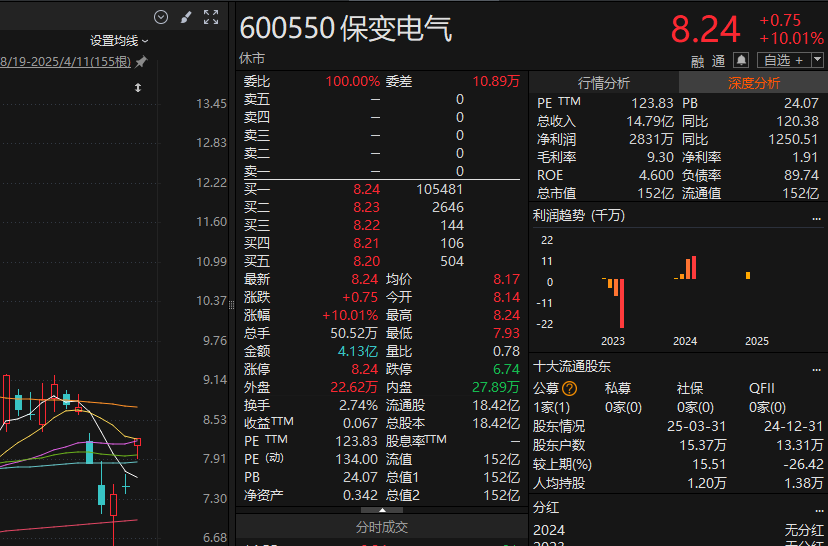Click the question mark icon beside 公募

tap(569, 389)
